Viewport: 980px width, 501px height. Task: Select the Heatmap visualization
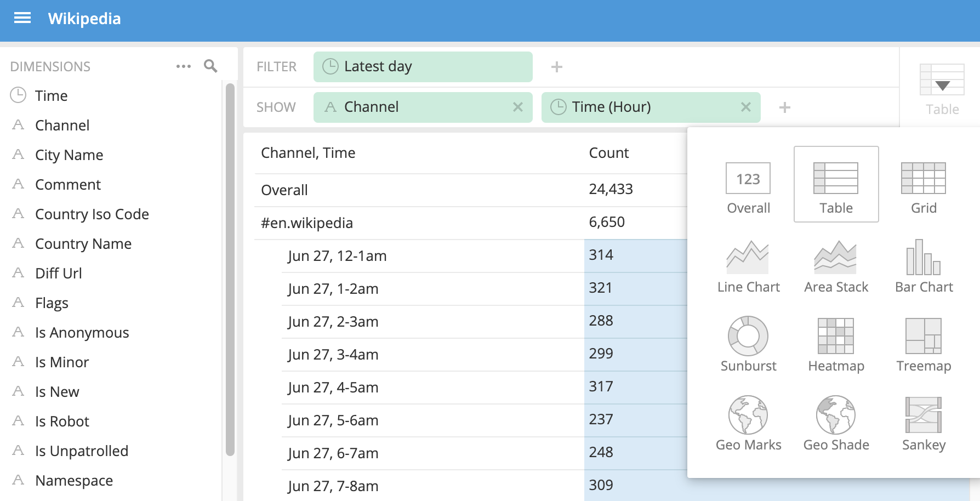point(836,346)
